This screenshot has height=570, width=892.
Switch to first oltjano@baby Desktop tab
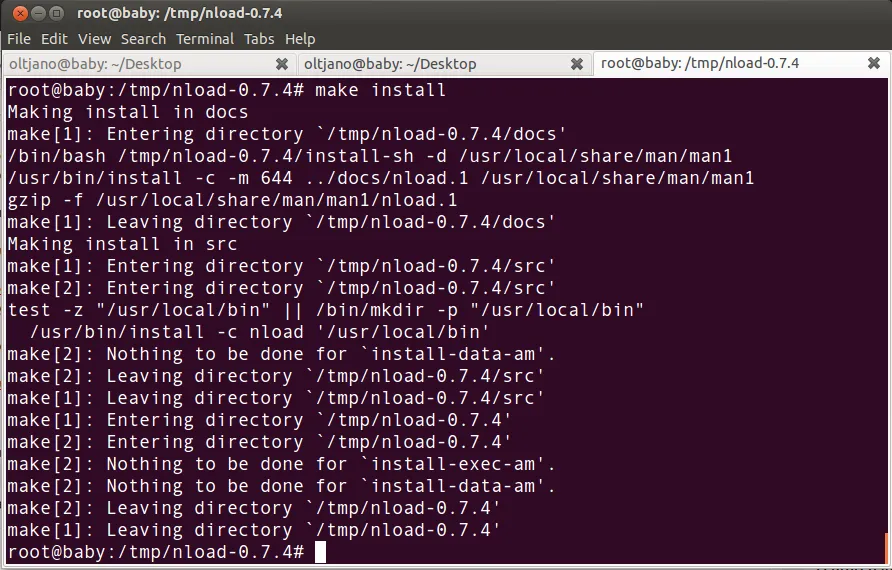149,64
